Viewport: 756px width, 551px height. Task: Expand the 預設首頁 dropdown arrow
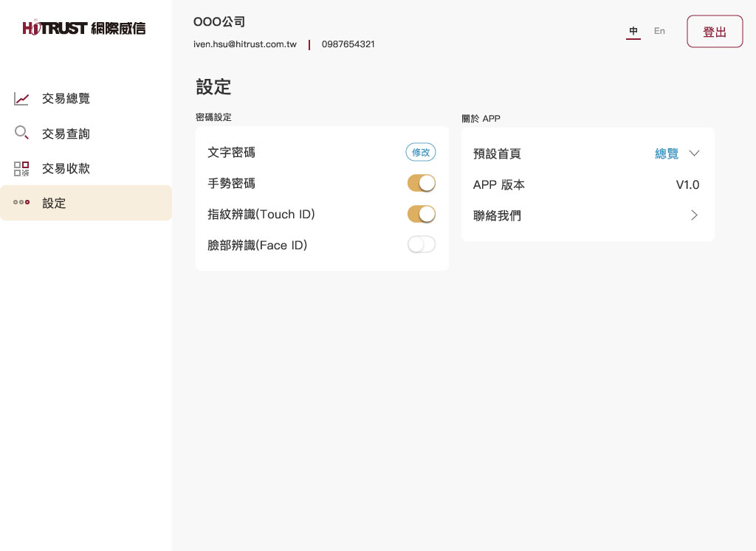pos(694,153)
